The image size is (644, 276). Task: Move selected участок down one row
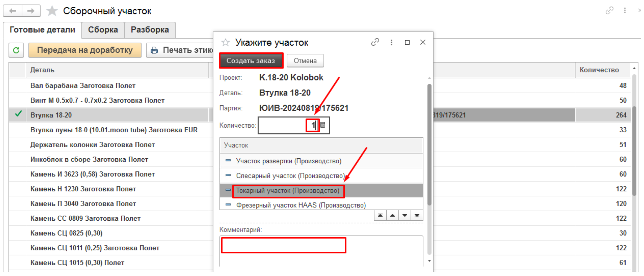tap(405, 216)
